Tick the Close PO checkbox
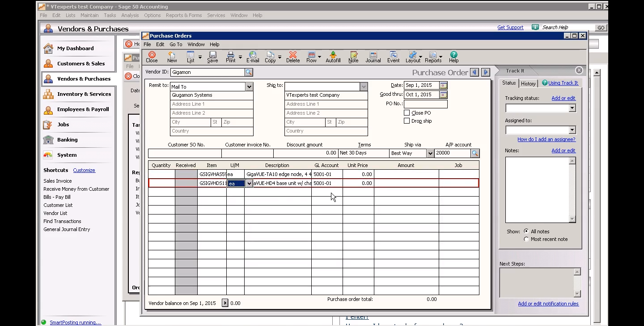 coord(407,113)
